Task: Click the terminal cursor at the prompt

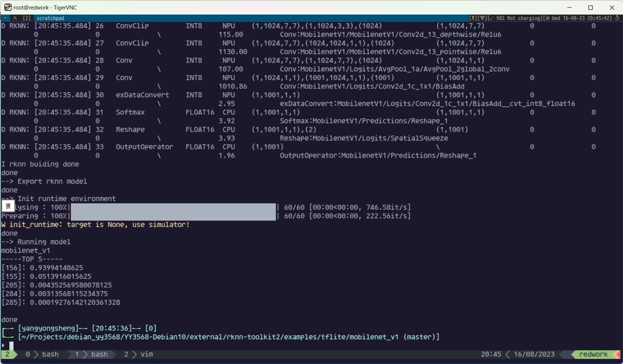Action: [x=11, y=345]
